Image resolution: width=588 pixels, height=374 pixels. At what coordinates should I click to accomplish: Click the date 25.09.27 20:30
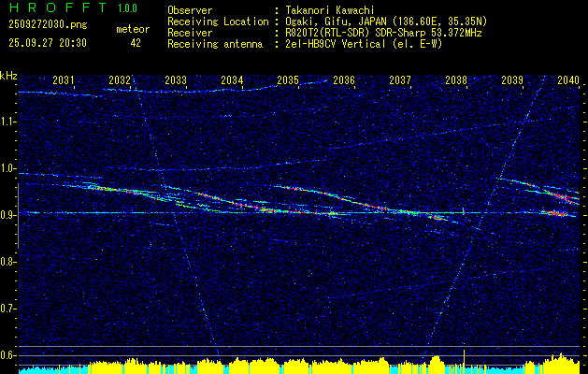tap(48, 43)
